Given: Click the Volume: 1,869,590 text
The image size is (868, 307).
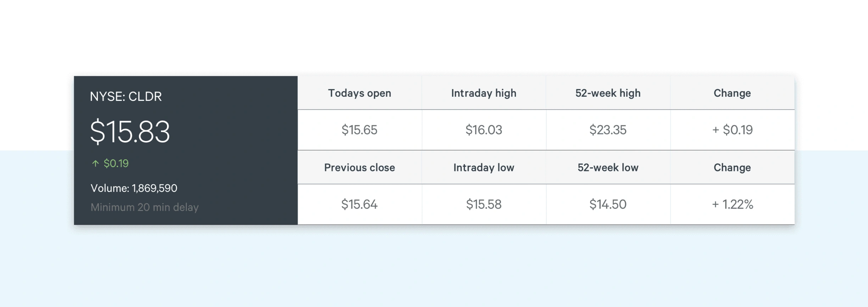Looking at the screenshot, I should click(134, 188).
